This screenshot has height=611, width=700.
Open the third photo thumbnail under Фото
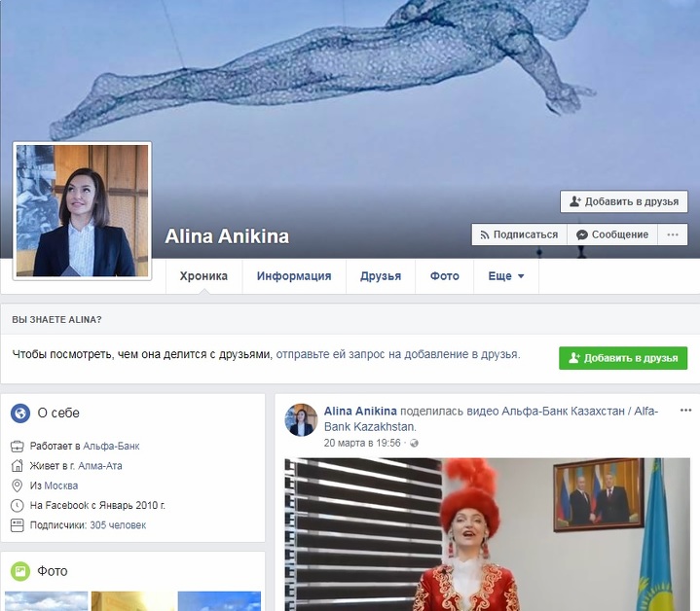tap(219, 601)
